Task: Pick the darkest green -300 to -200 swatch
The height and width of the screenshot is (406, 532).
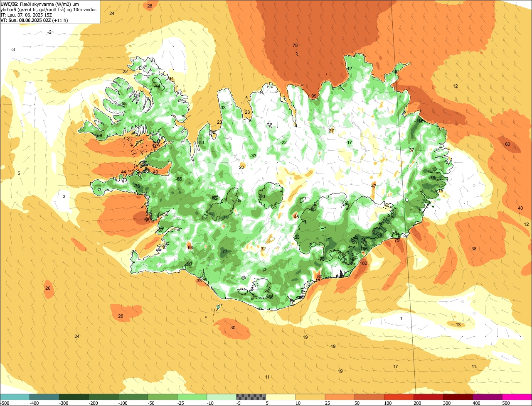Action: [74, 397]
